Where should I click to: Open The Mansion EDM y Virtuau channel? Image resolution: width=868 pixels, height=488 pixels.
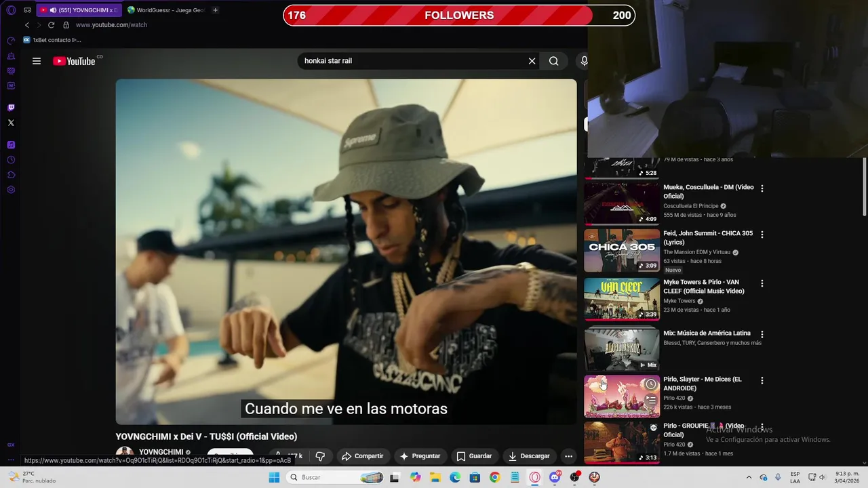696,252
